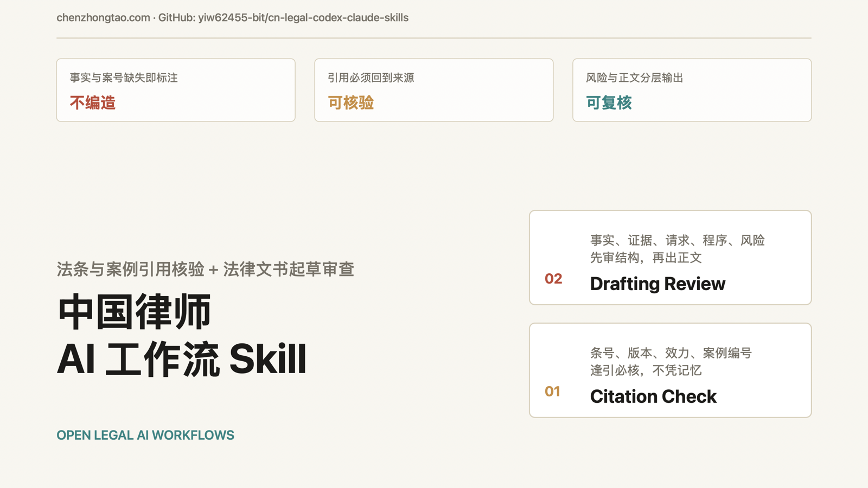The width and height of the screenshot is (868, 488).
Task: Select the 可复核 card heading
Action: point(609,102)
